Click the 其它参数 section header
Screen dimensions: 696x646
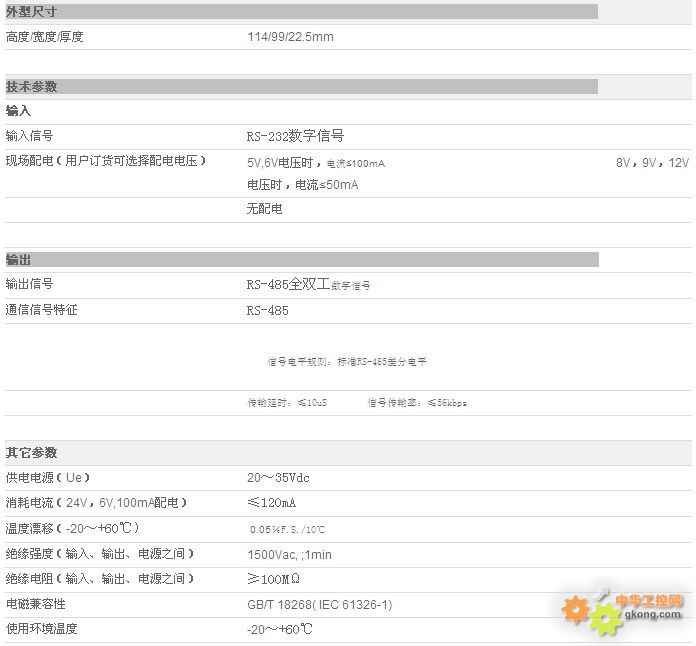(32, 453)
